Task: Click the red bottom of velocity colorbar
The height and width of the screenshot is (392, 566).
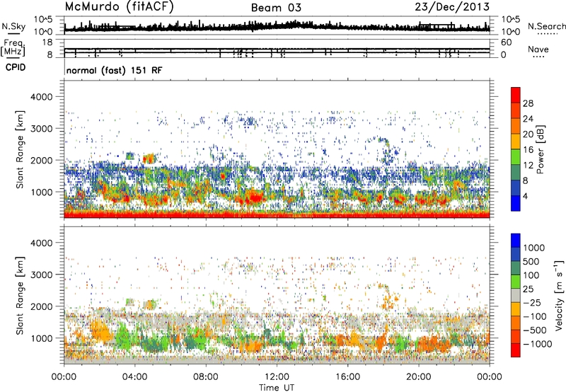Action: [516, 350]
